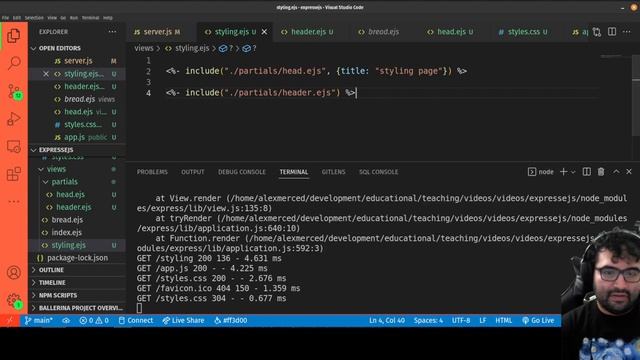
Task: Click the remote window indicator in status bar
Action: coord(10,320)
